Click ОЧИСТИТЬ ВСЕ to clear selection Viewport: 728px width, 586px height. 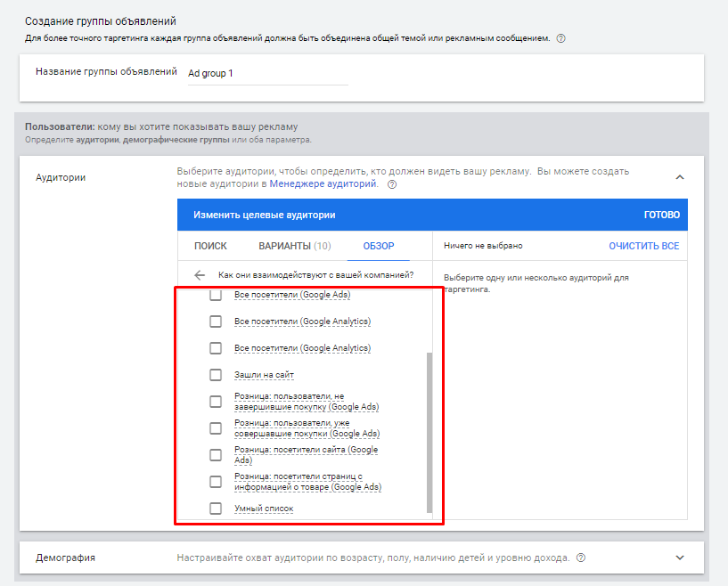pyautogui.click(x=643, y=246)
